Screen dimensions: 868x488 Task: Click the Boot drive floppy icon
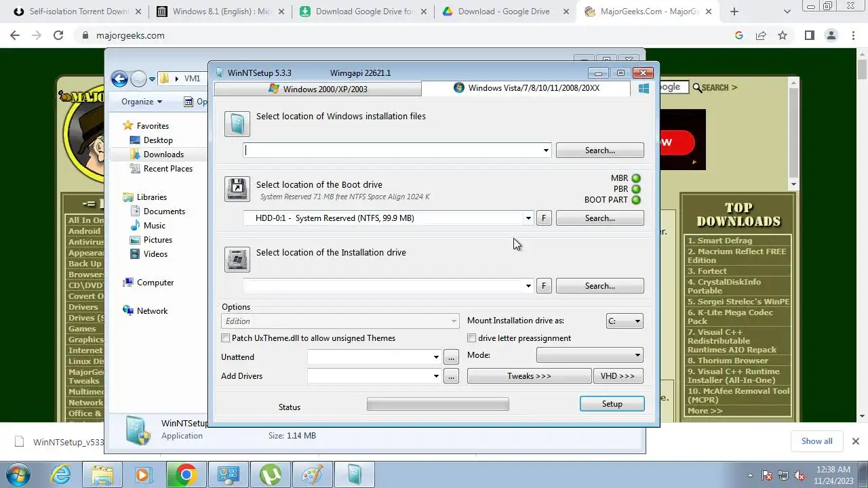237,189
